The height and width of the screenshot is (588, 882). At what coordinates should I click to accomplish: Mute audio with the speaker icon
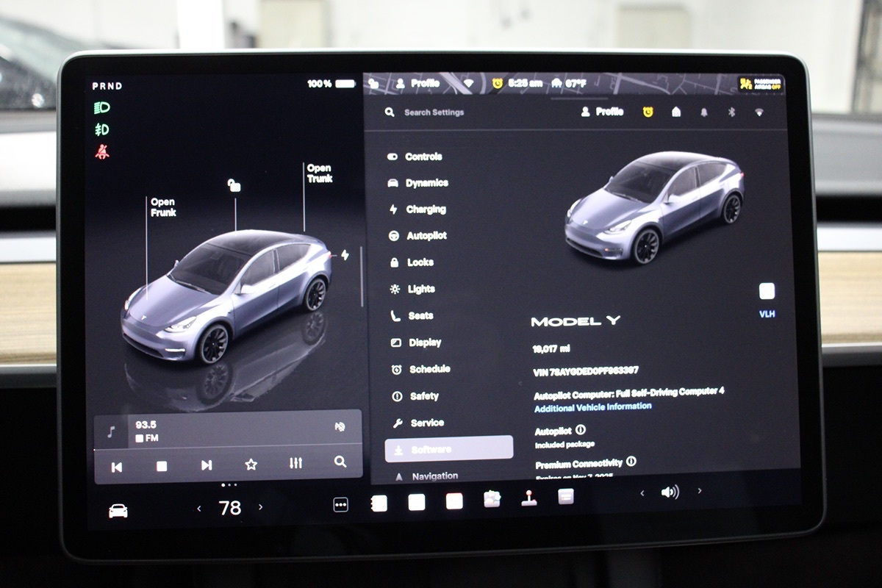tap(670, 492)
